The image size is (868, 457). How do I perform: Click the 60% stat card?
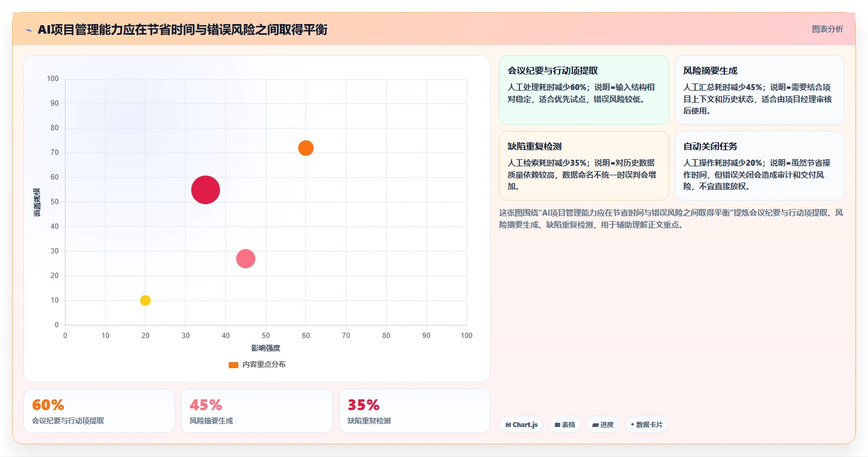pos(99,411)
